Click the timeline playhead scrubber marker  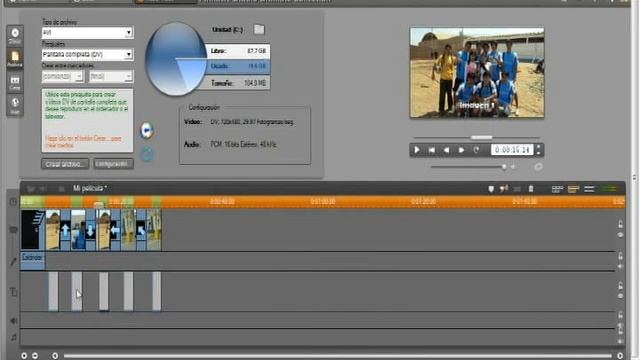(98, 204)
